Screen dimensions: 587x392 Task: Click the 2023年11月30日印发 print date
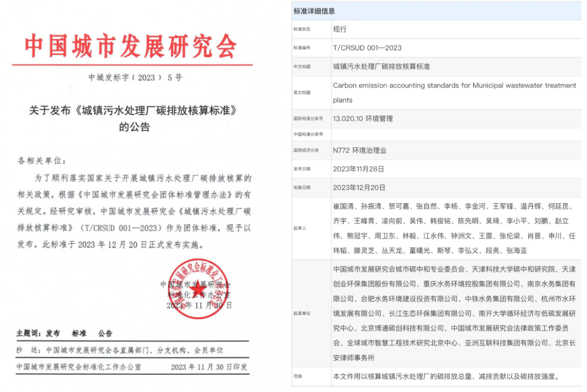coord(209,367)
